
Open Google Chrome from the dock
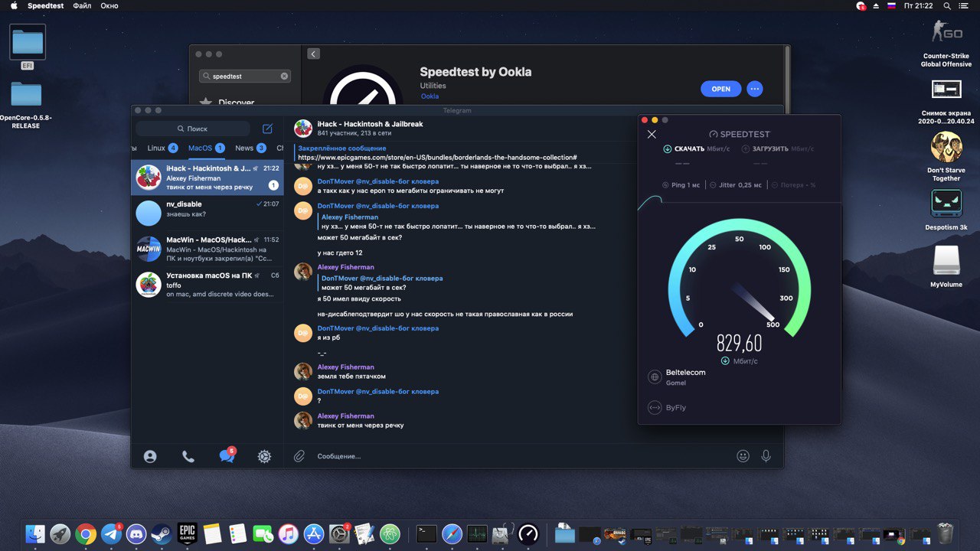(x=86, y=533)
